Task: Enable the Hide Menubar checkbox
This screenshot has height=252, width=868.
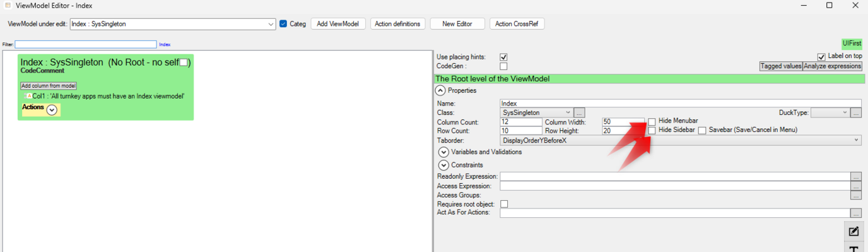Action: (x=652, y=121)
